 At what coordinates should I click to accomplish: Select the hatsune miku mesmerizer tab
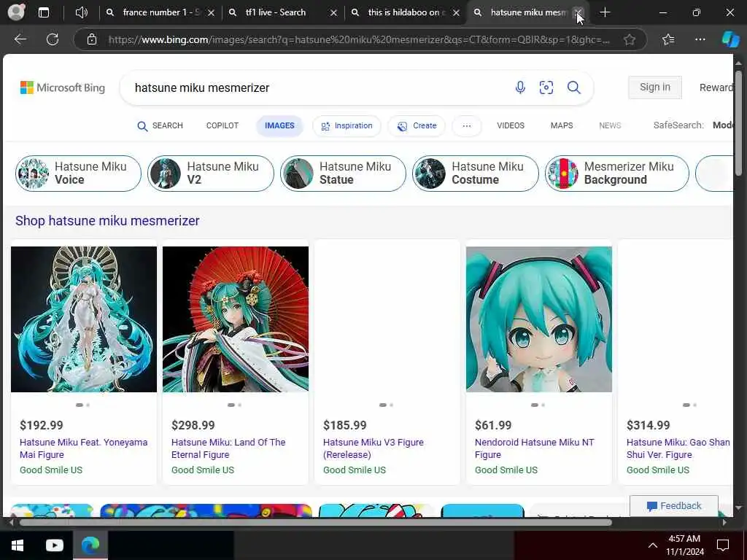[x=528, y=12]
